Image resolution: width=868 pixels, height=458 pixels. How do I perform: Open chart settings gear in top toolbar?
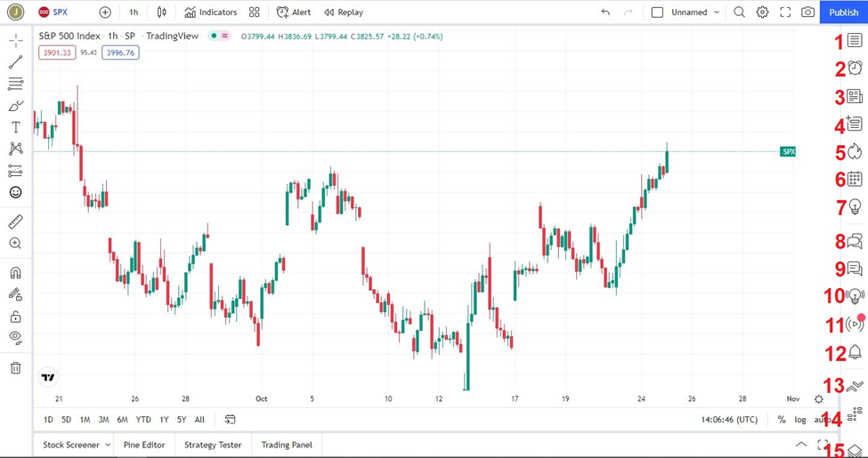click(x=762, y=12)
